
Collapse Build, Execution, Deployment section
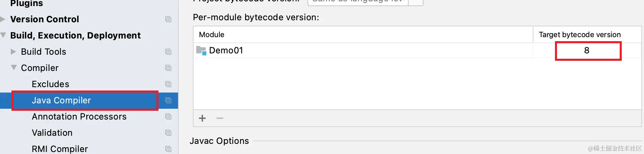coord(3,35)
